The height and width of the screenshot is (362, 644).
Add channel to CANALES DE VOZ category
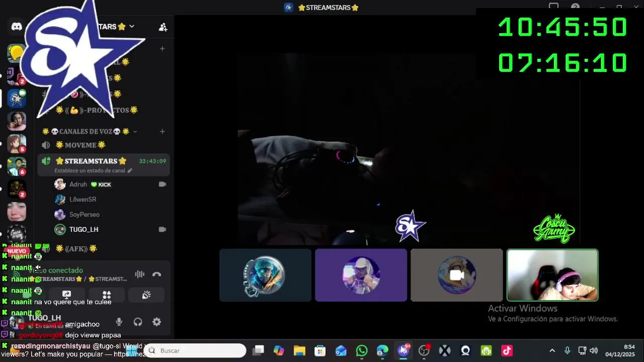[x=162, y=132]
